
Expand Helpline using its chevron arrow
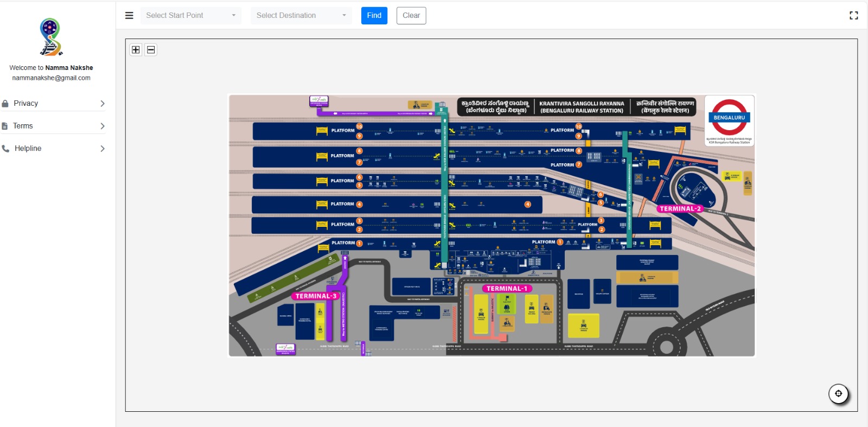point(102,149)
